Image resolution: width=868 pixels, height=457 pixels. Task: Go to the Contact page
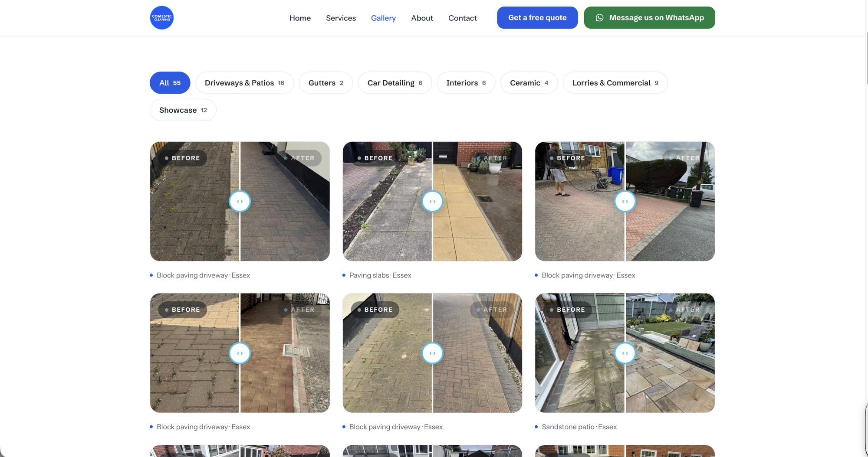point(463,18)
